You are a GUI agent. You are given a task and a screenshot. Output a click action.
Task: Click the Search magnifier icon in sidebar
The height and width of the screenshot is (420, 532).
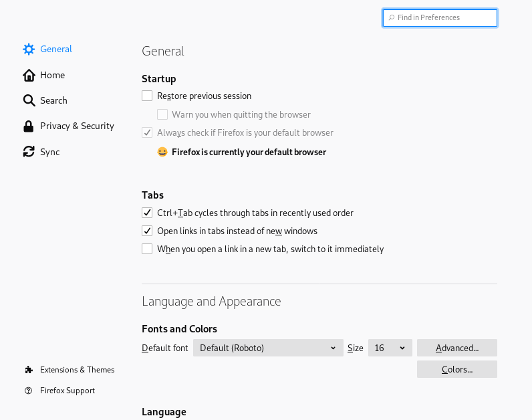(29, 100)
